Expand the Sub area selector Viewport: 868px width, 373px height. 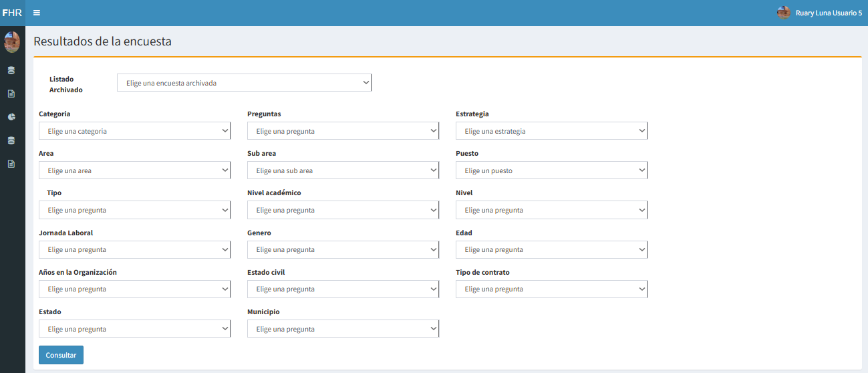click(343, 170)
